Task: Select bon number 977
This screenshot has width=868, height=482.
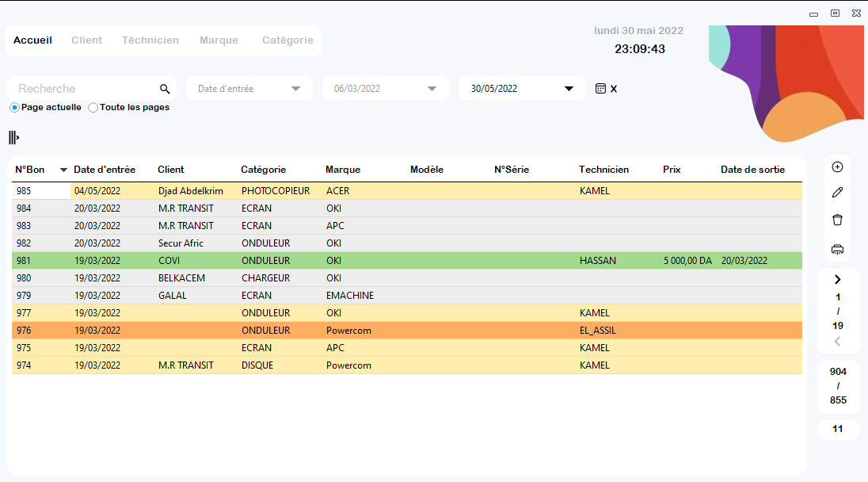Action: coord(24,313)
